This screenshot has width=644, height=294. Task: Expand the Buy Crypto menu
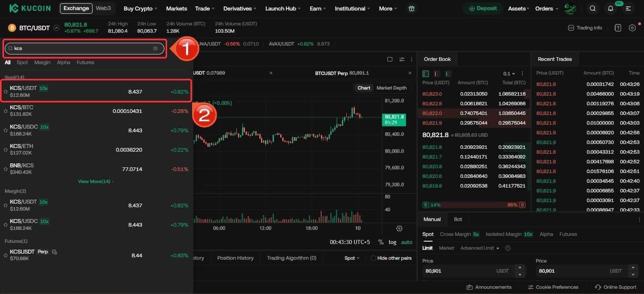(x=140, y=8)
